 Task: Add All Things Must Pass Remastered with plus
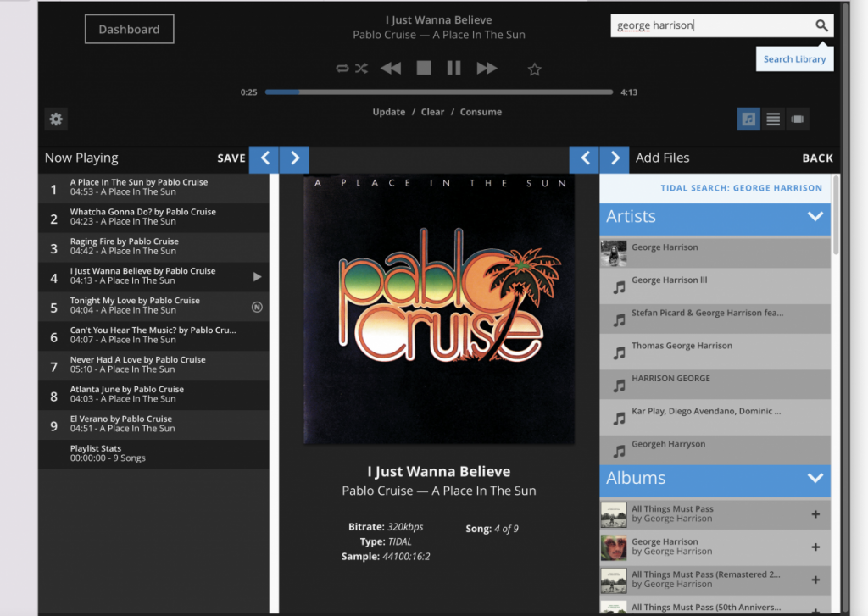click(815, 580)
